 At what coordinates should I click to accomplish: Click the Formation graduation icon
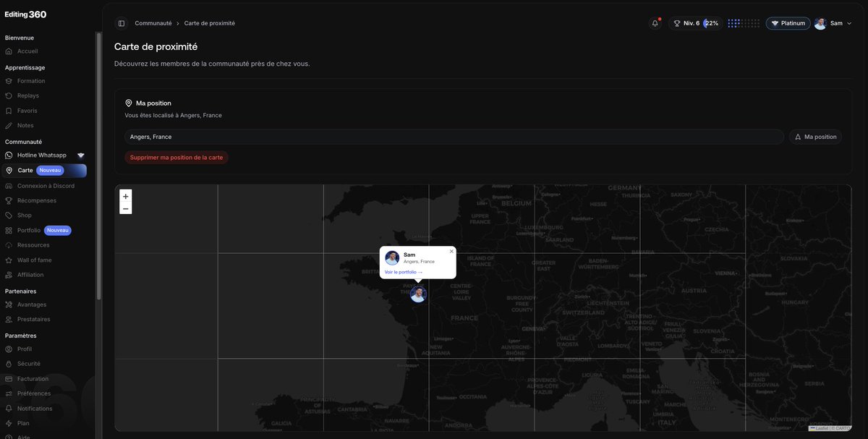tap(9, 81)
